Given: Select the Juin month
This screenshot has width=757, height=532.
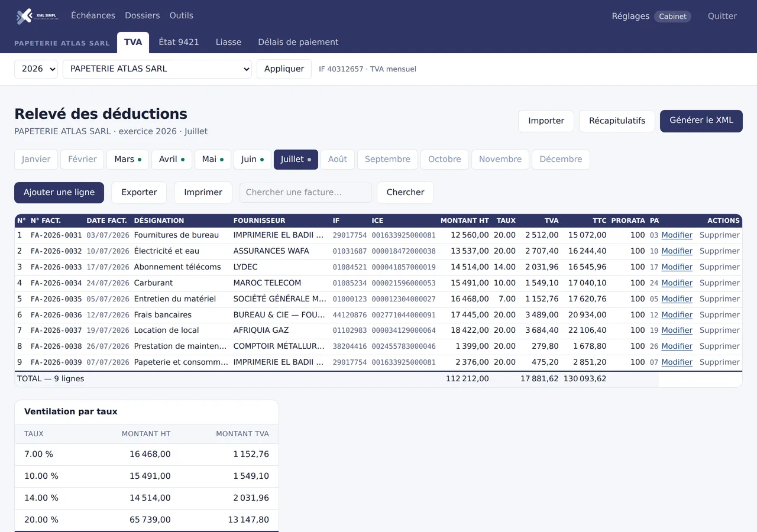Looking at the screenshot, I should click(x=253, y=160).
